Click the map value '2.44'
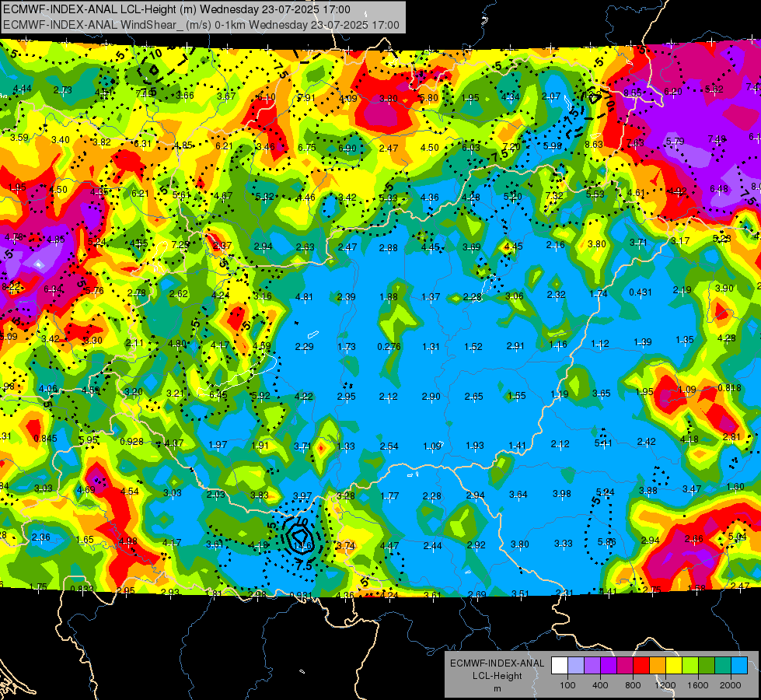761x700 pixels. click(x=432, y=545)
